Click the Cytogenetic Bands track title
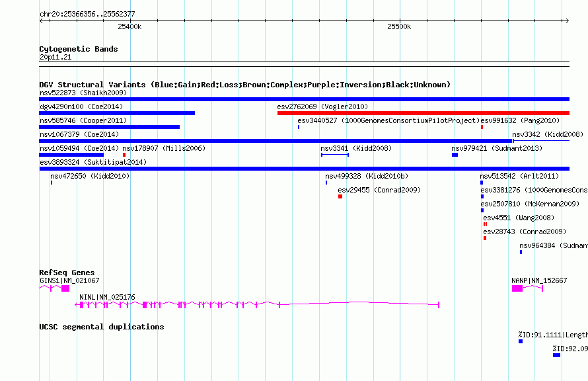 tap(79, 49)
